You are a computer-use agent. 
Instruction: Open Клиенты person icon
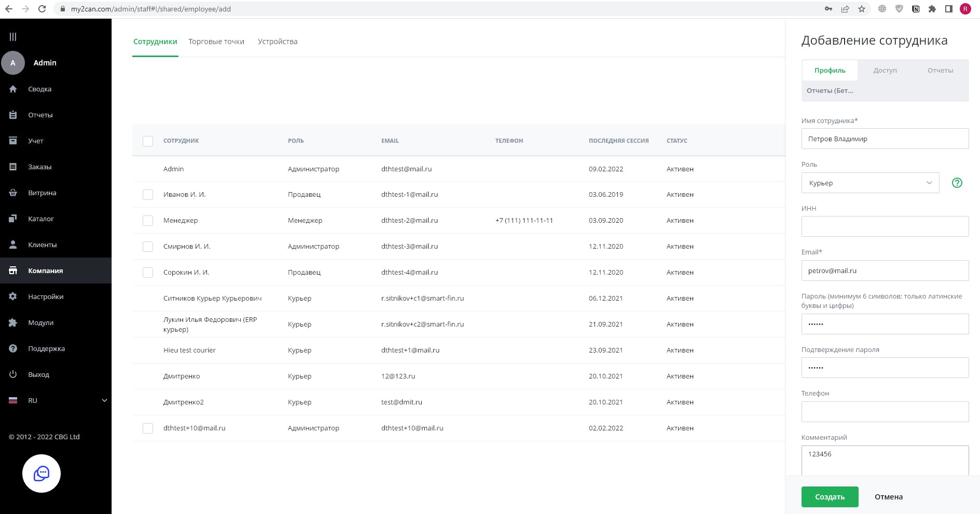(x=13, y=245)
